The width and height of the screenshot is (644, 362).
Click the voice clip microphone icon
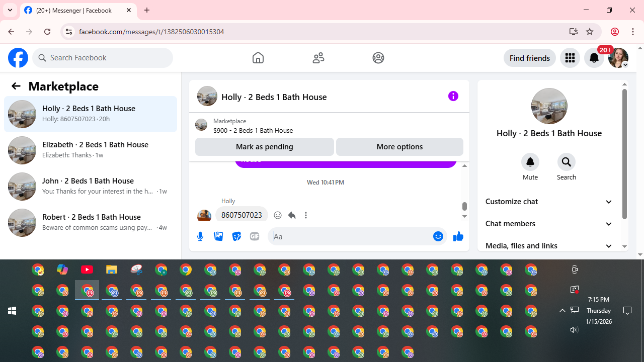coord(200,236)
